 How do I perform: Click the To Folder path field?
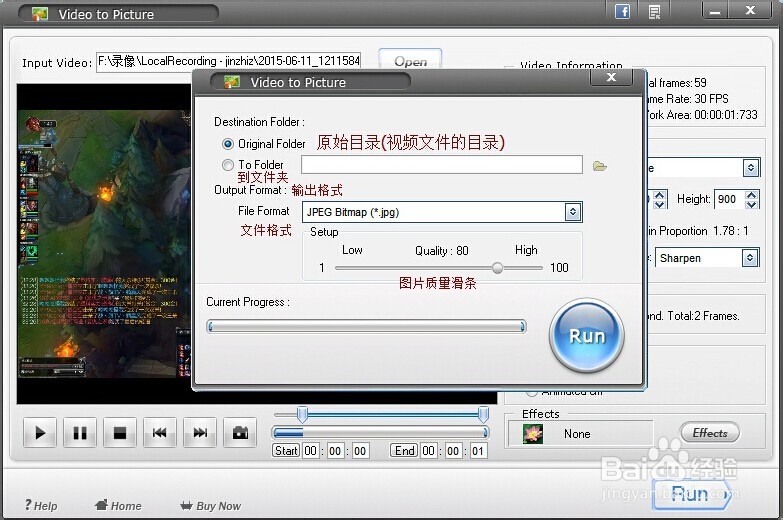click(441, 164)
